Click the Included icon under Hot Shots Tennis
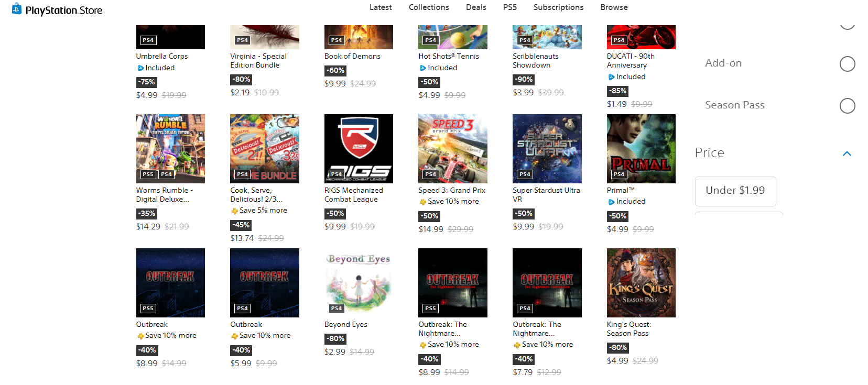868x385 pixels. coord(422,68)
